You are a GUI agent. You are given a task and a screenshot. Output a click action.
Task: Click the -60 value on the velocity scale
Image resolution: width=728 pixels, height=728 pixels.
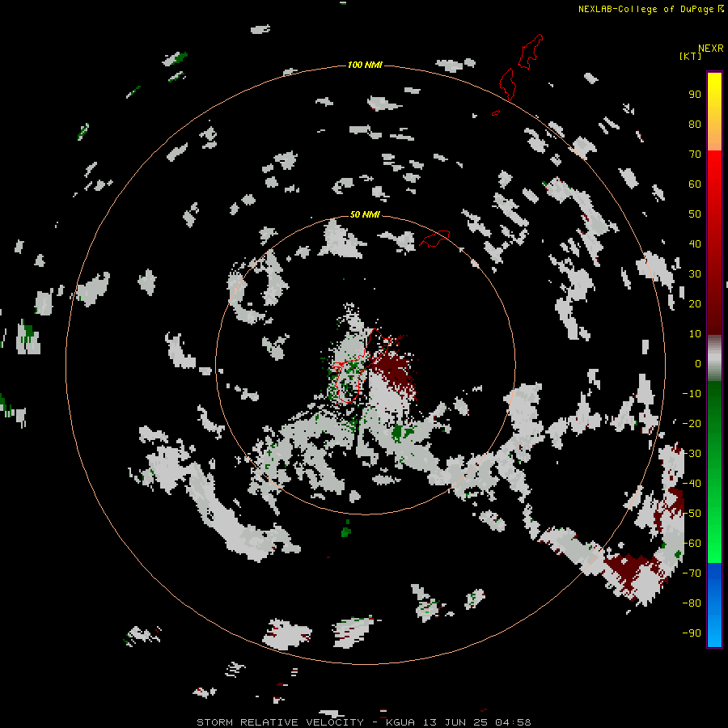pyautogui.click(x=692, y=544)
